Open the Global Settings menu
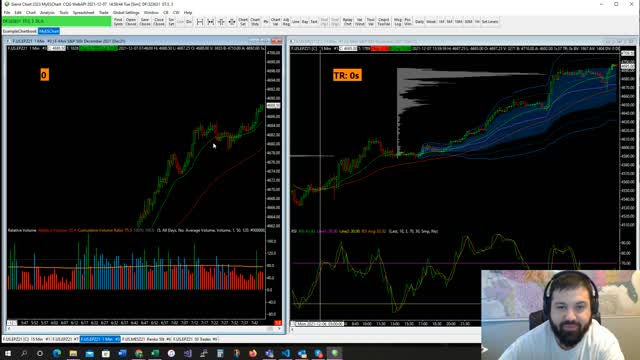The image size is (640, 360). [126, 13]
